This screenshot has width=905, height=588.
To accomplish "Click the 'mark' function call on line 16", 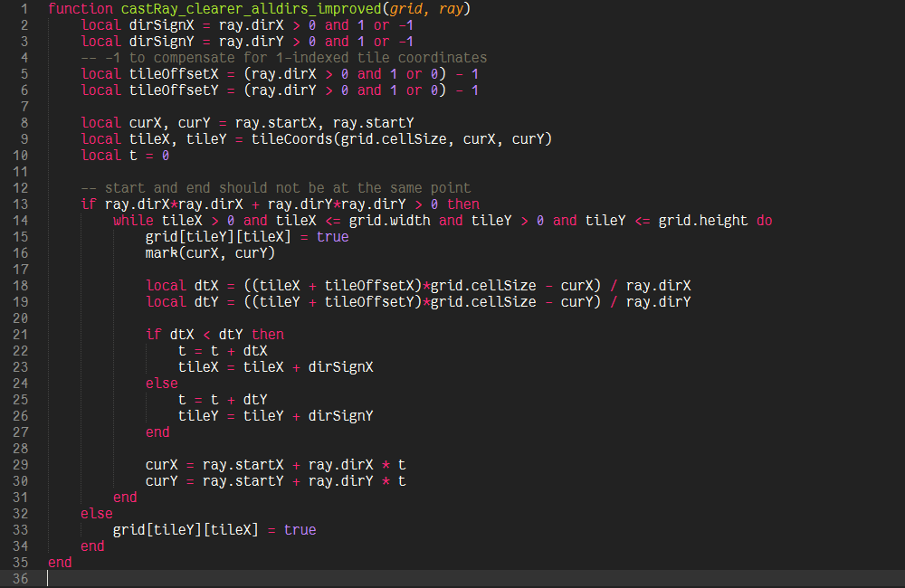I will click(162, 252).
